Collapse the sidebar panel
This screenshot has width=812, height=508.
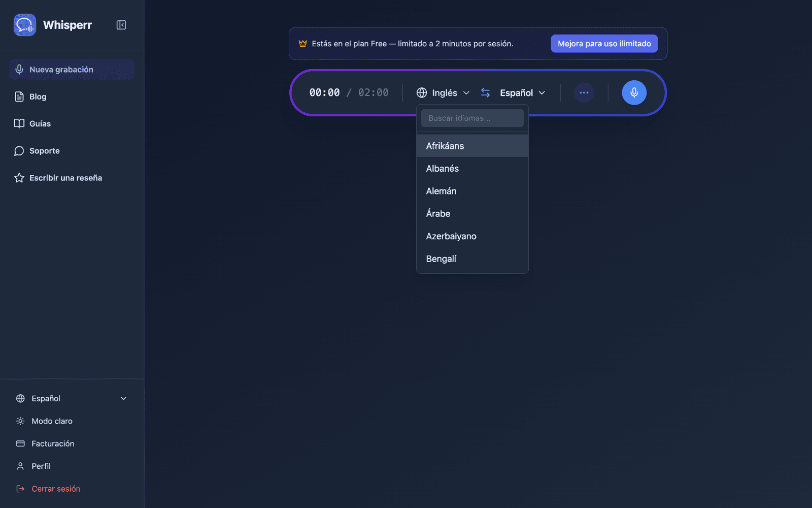point(121,25)
